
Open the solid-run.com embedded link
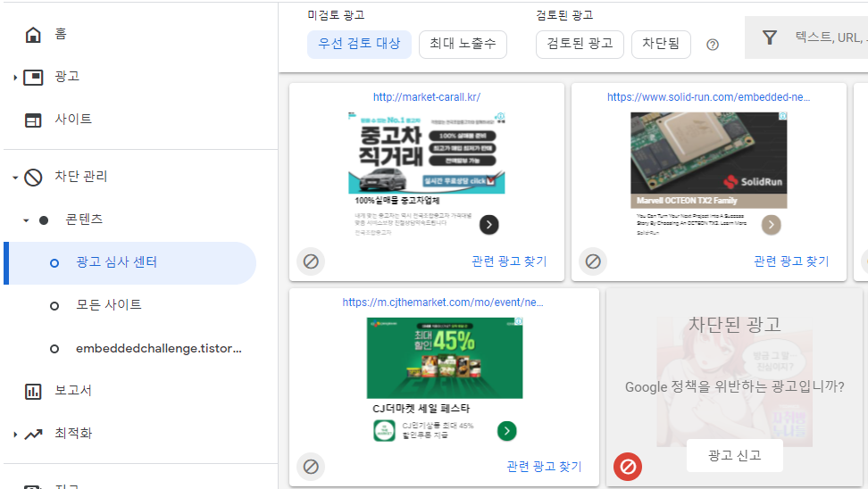(708, 96)
